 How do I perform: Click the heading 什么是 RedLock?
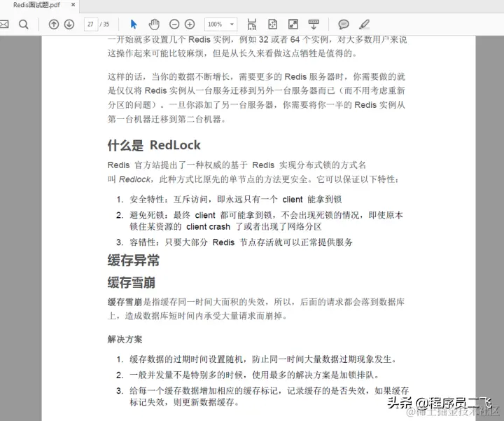click(154, 145)
